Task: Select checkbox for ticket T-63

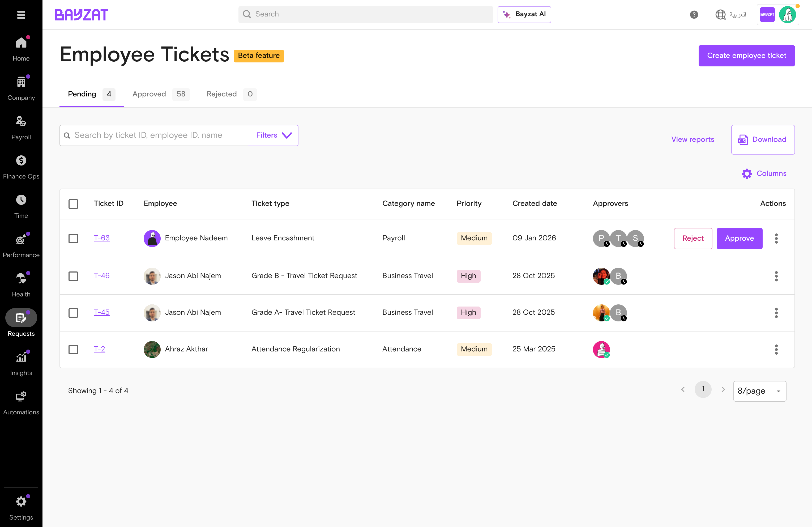Action: coord(73,238)
